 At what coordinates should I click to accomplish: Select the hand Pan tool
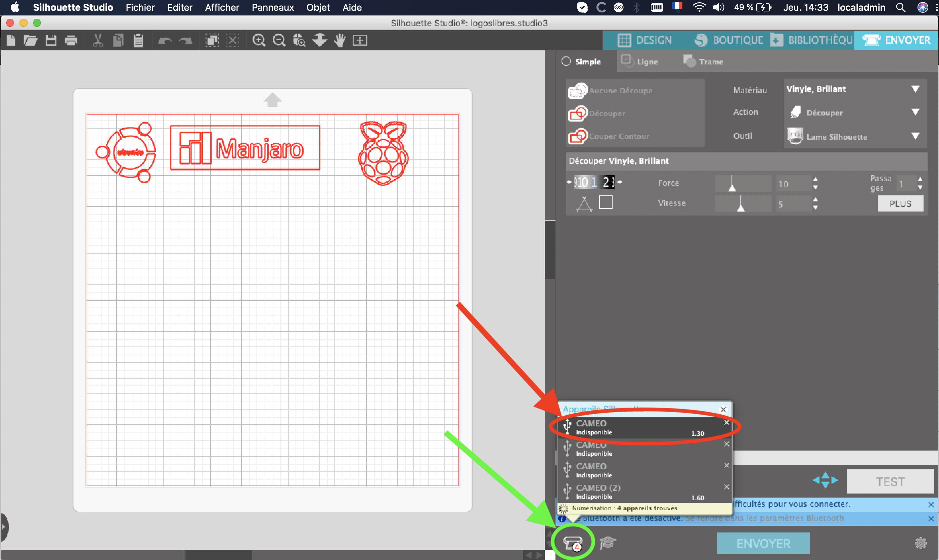point(340,40)
